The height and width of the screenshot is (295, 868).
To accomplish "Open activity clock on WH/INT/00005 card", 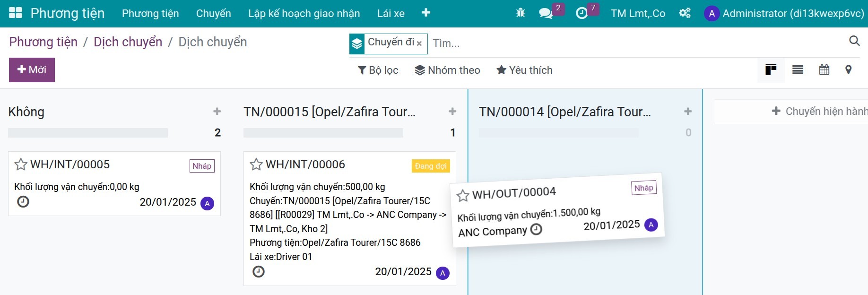I will point(23,202).
